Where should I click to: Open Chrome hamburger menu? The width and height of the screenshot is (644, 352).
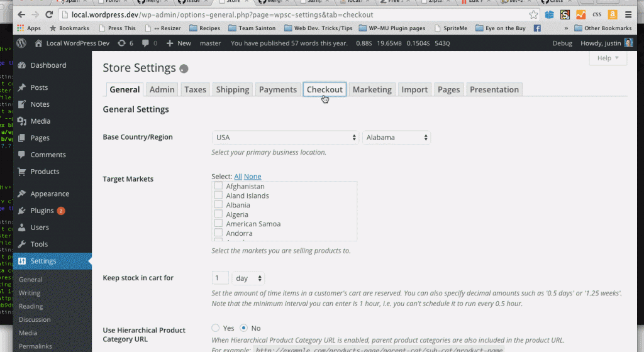point(628,14)
